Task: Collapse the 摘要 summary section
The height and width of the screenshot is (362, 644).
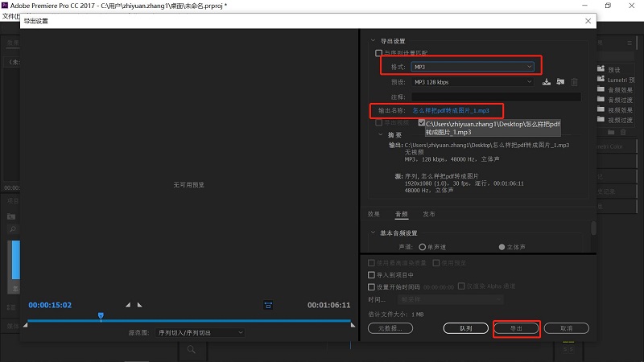Action: (380, 134)
